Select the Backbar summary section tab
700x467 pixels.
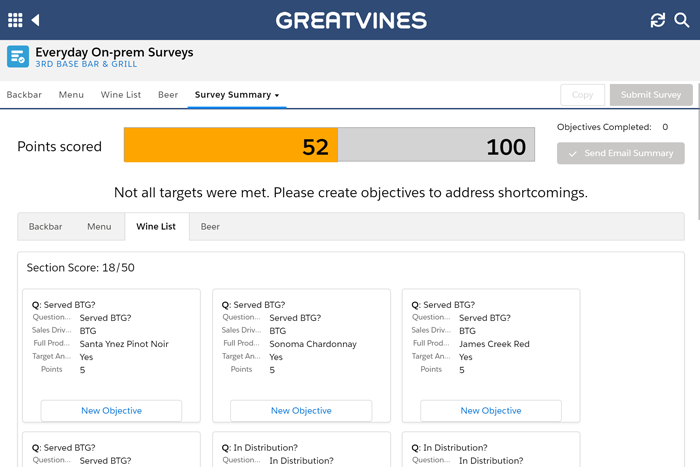pyautogui.click(x=45, y=227)
